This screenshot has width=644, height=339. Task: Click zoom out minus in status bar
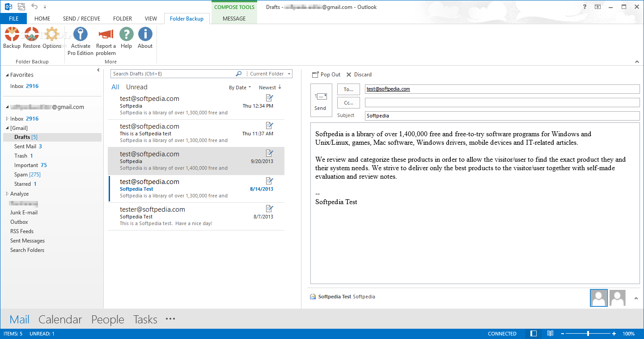[563, 334]
